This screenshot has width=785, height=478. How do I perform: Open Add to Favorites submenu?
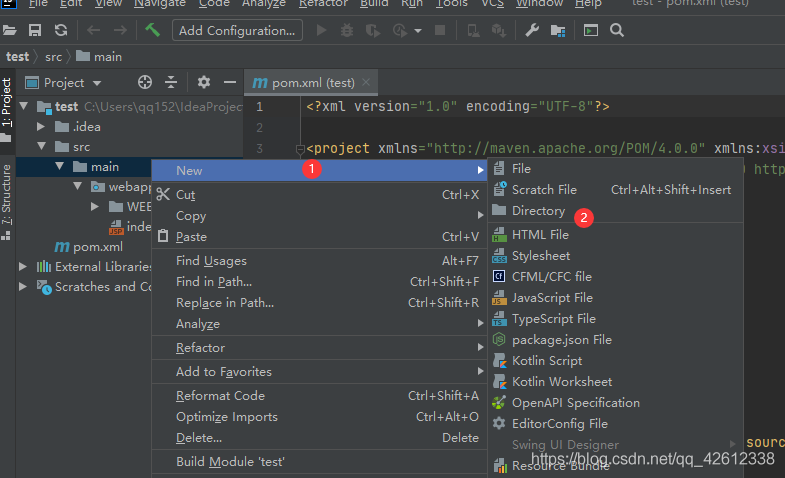[319, 372]
